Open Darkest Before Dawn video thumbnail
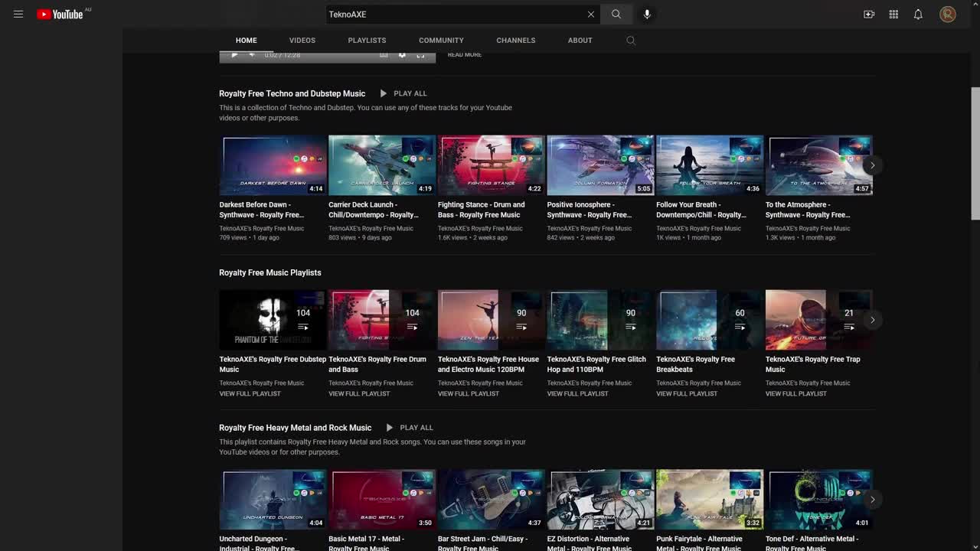The image size is (980, 551). coord(273,165)
